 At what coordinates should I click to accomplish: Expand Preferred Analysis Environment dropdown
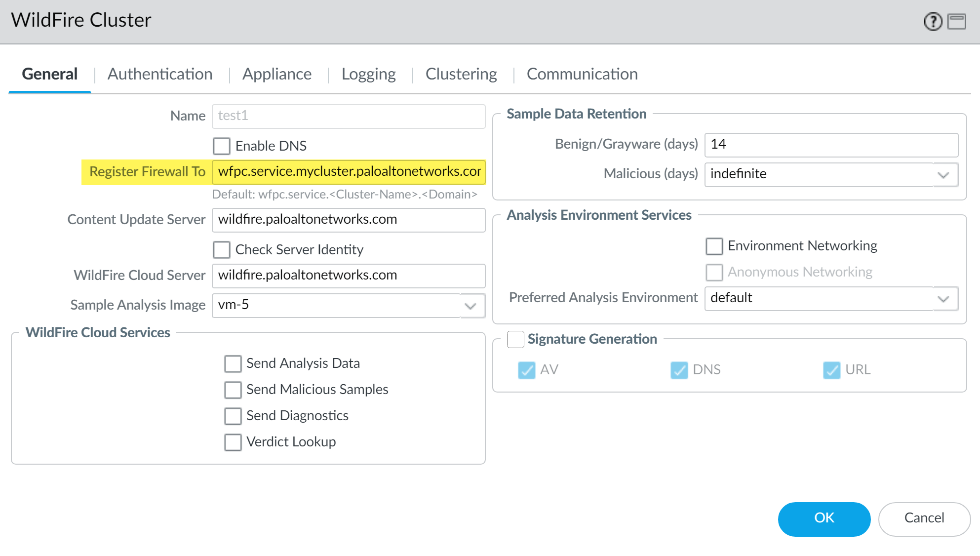pos(943,299)
